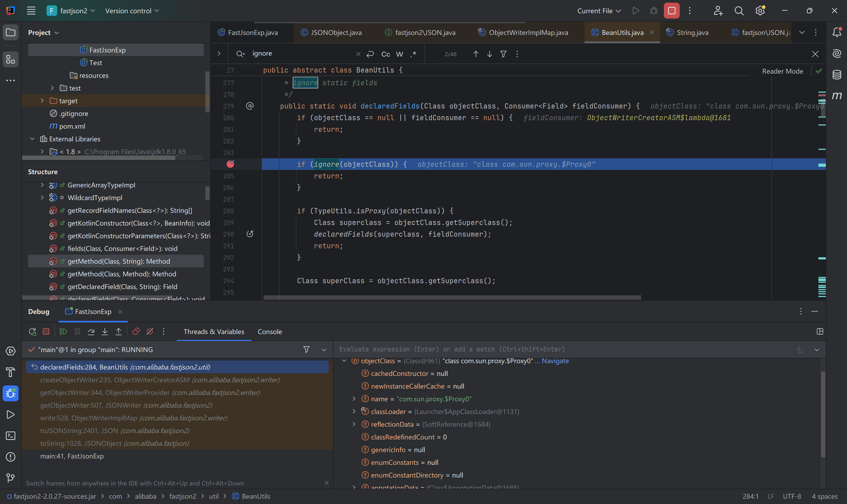Step into the current call

coord(105,332)
